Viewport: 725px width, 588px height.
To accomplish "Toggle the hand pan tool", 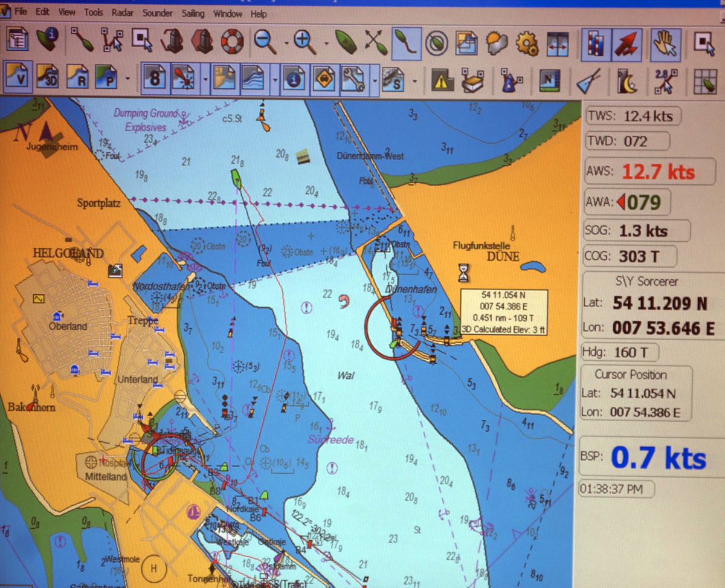I will (x=666, y=44).
